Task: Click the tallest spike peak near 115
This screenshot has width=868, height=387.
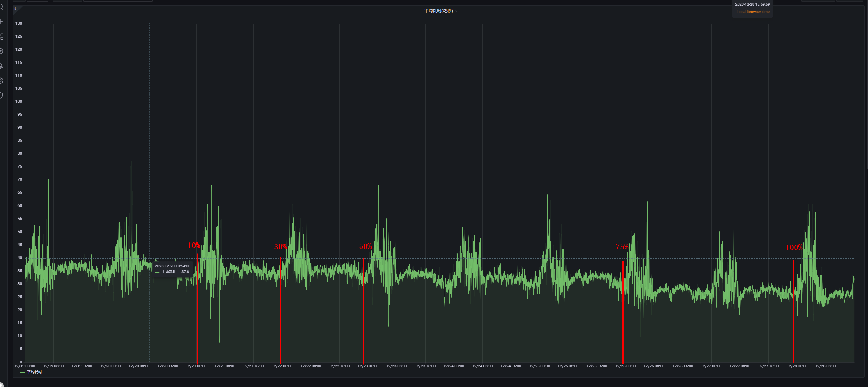Action: pos(125,63)
